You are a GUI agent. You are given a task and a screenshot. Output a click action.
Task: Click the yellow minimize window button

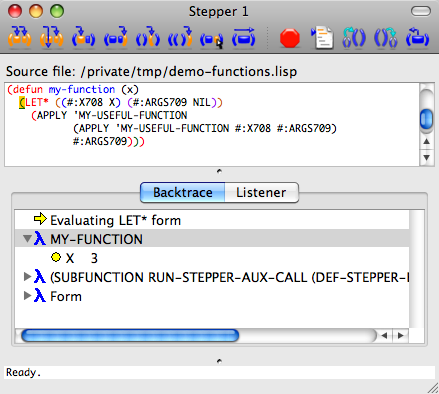point(36,11)
